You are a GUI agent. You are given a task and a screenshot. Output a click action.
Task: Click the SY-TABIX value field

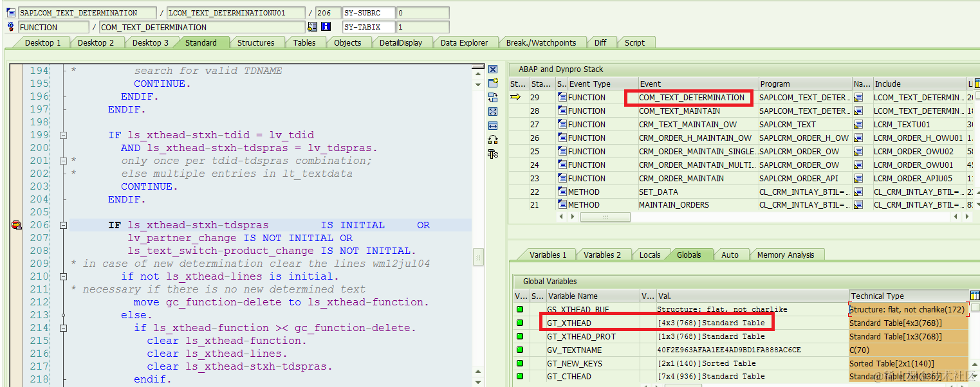(x=422, y=27)
